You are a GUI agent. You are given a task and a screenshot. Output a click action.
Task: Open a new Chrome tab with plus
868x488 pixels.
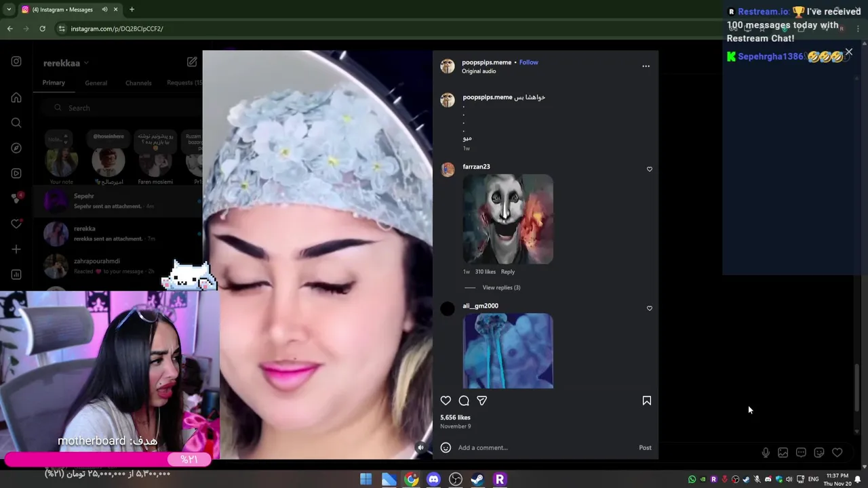pos(132,9)
